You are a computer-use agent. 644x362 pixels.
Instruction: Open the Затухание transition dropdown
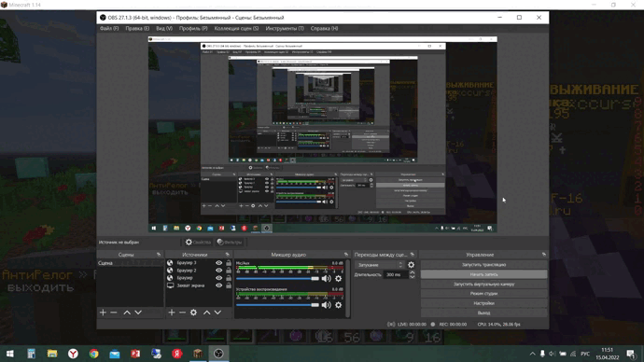coord(380,265)
